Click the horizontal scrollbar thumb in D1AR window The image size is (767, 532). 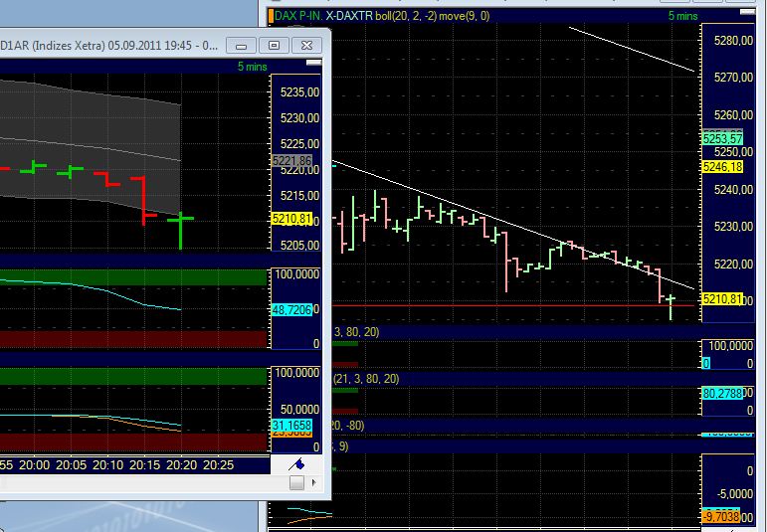(x=296, y=482)
